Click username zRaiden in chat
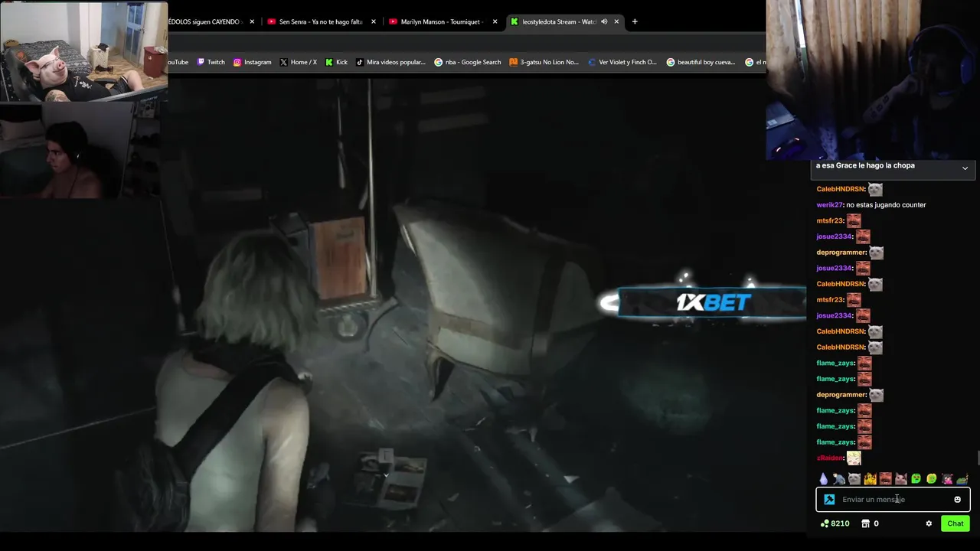980x551 pixels. coord(830,458)
